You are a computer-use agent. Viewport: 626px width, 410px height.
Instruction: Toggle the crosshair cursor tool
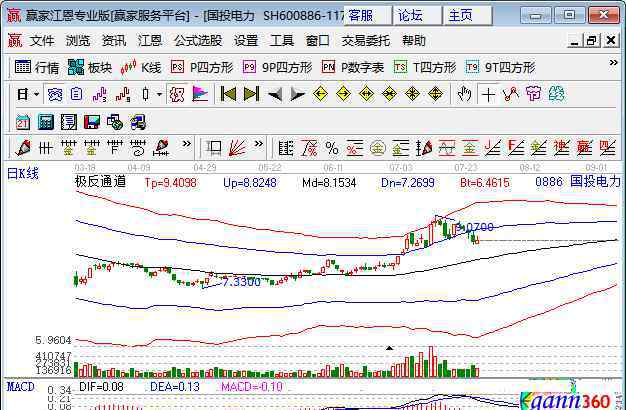pos(488,95)
